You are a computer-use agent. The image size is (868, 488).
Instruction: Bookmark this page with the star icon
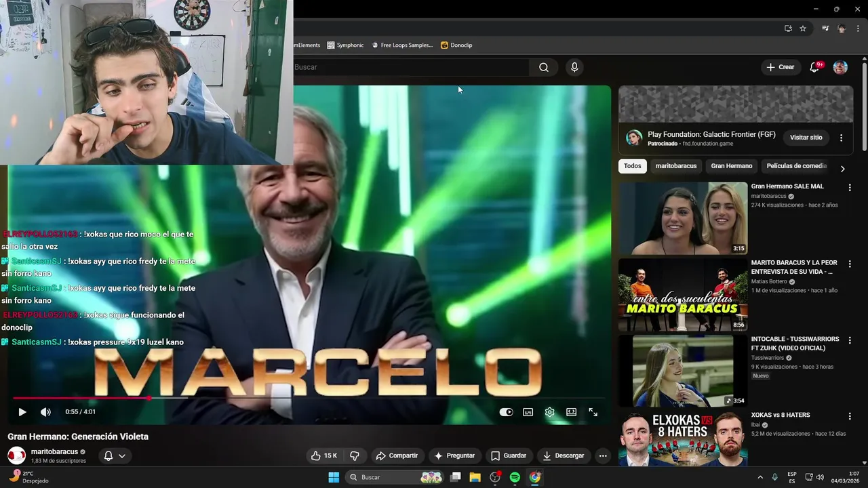coord(803,28)
